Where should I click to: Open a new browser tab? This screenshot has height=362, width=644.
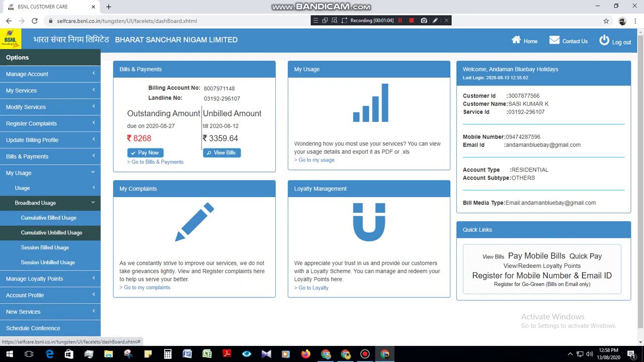tap(109, 7)
